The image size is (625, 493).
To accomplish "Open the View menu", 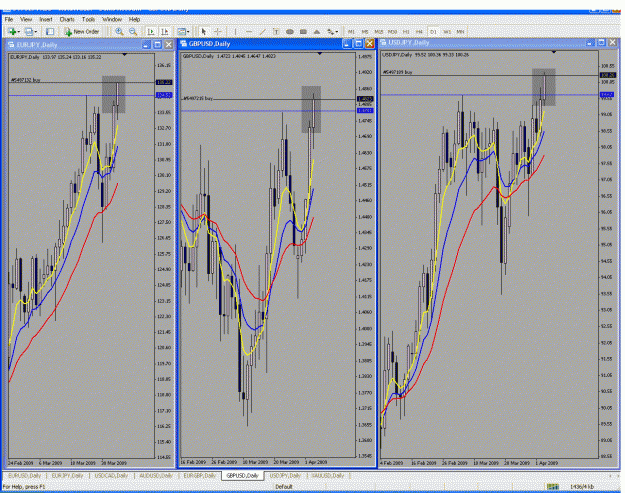I will point(26,19).
